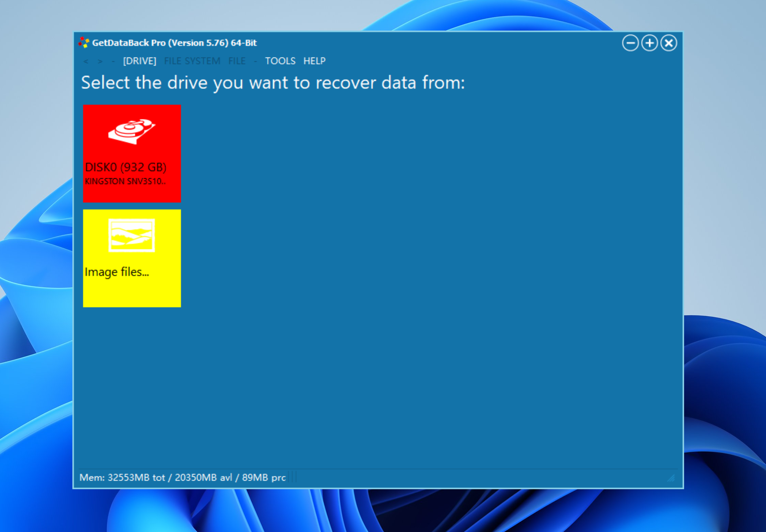Viewport: 766px width, 532px height.
Task: Go back with the < arrow
Action: pyautogui.click(x=86, y=61)
